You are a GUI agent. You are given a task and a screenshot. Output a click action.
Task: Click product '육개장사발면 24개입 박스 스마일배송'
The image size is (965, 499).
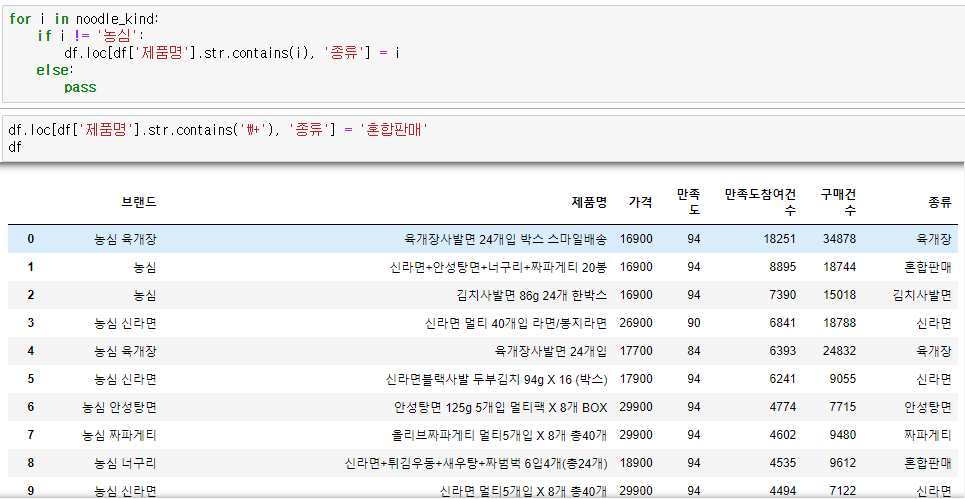pos(505,239)
